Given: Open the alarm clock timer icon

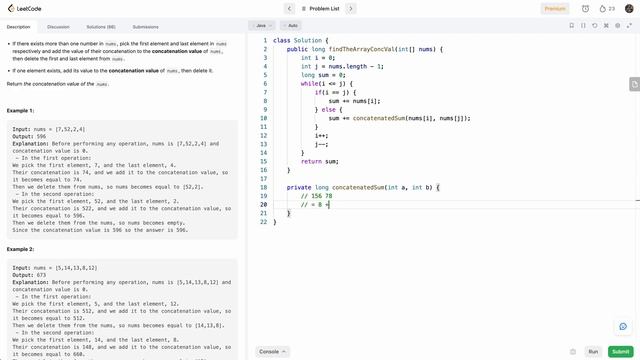Looking at the screenshot, I should pyautogui.click(x=585, y=9).
